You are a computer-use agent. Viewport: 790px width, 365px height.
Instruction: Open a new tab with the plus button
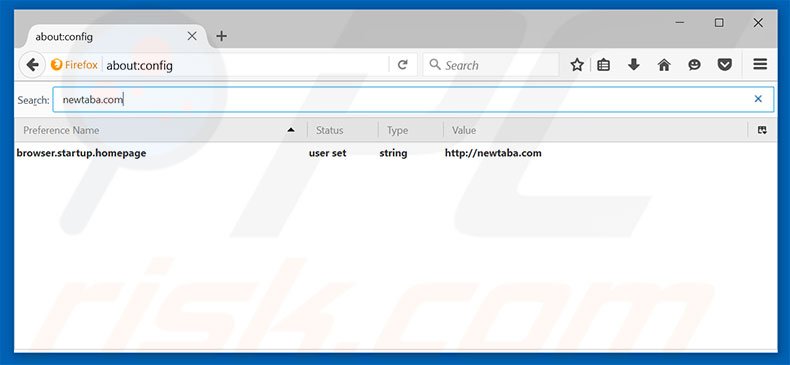click(221, 36)
